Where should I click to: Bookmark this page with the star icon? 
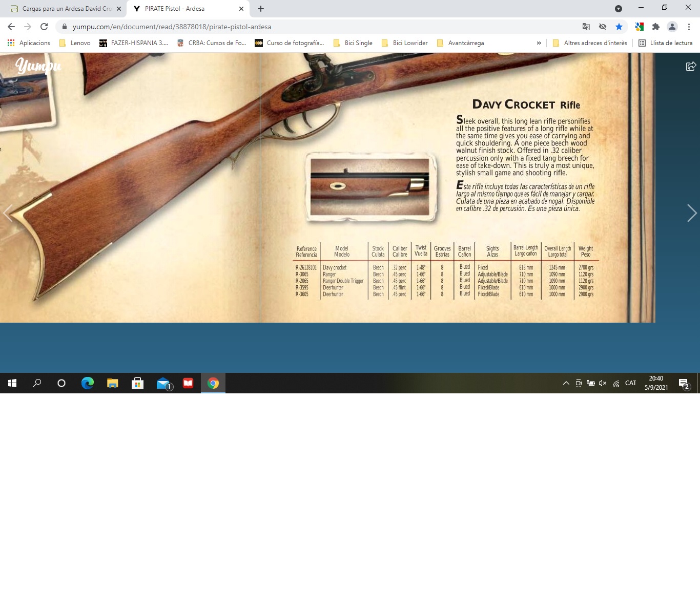point(619,27)
